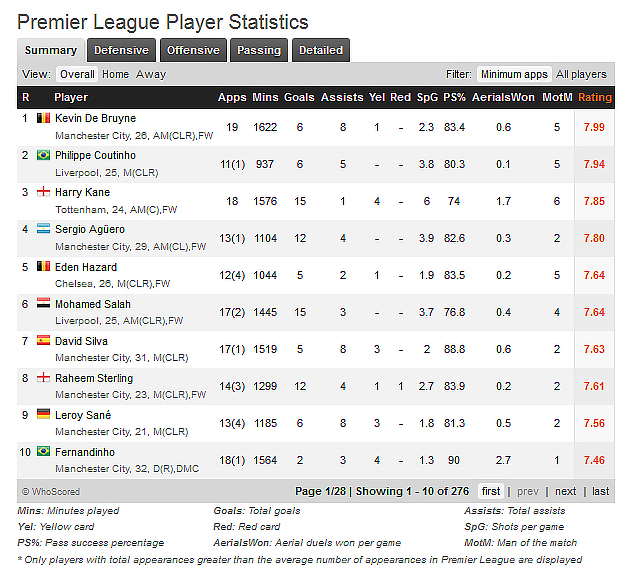Select the Overall view option
Viewport: 628px width, 579px height.
(x=77, y=74)
